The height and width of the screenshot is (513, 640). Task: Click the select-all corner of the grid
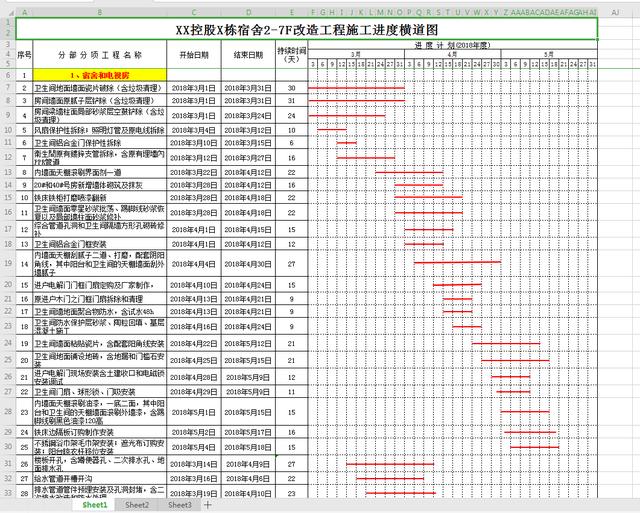(x=11, y=13)
